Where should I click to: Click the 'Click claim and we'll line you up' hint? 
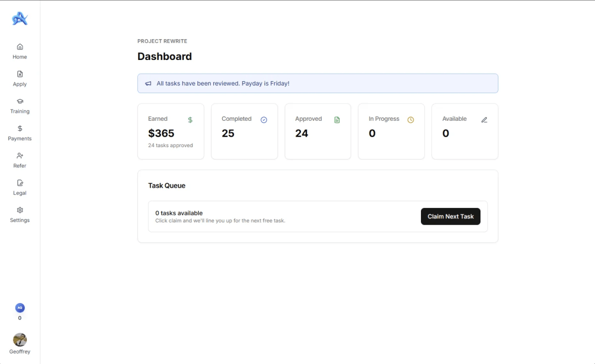point(220,220)
